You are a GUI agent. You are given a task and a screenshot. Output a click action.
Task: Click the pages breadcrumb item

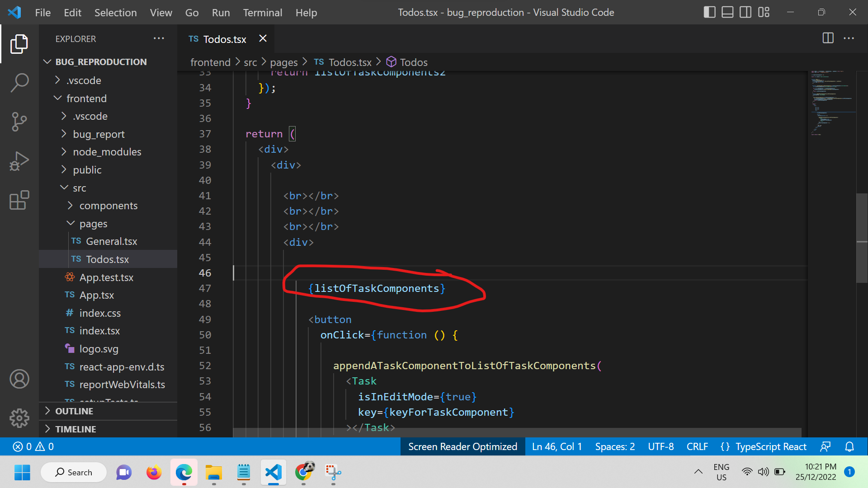tap(283, 62)
